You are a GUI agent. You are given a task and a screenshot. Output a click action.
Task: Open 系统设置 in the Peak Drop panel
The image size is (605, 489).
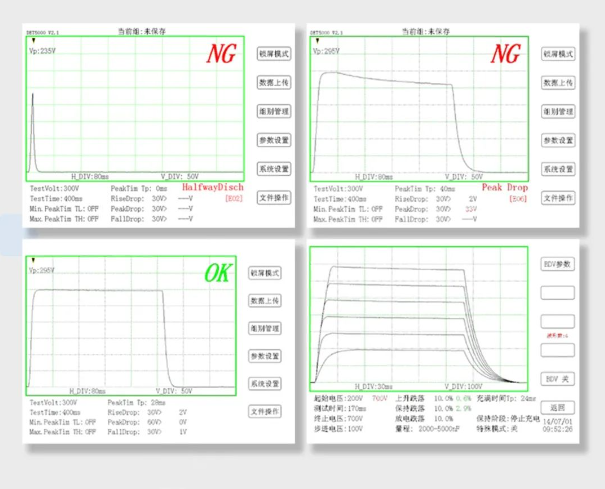pos(558,169)
